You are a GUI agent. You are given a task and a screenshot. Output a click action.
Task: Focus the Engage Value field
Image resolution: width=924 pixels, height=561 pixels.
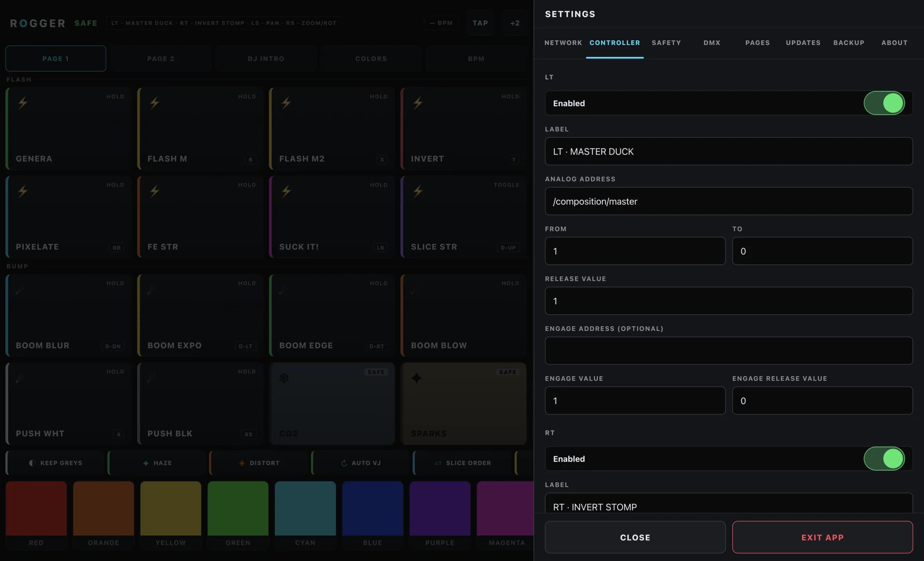click(635, 401)
